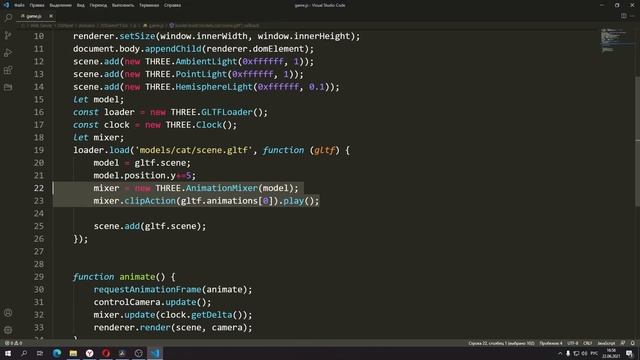Open the Manage gear in activity bar
The image size is (640, 360).
[8, 330]
